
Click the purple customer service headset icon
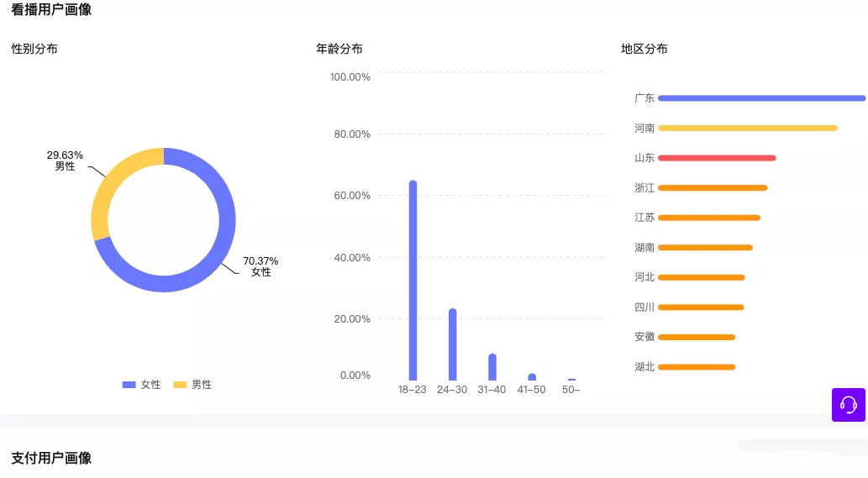[x=848, y=404]
